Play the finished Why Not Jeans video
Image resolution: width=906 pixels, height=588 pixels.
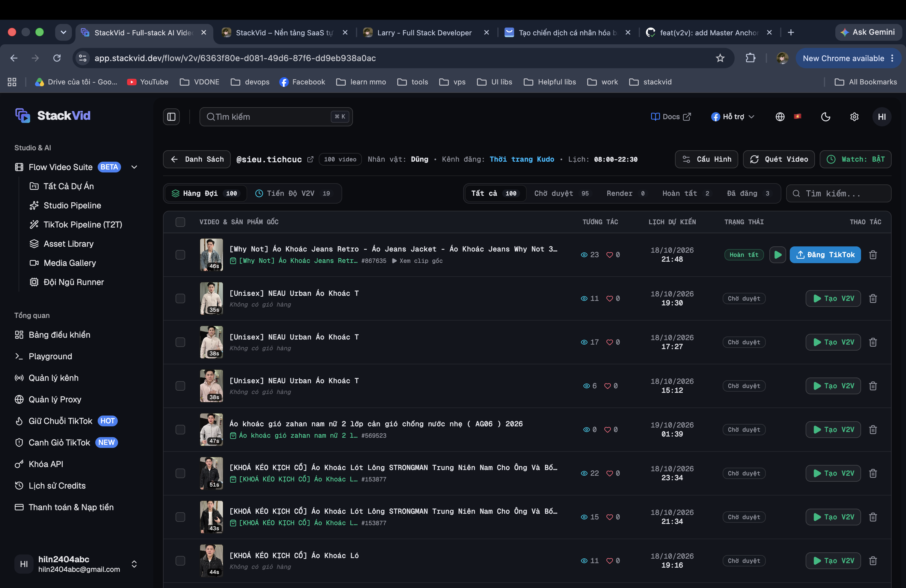[x=778, y=255]
